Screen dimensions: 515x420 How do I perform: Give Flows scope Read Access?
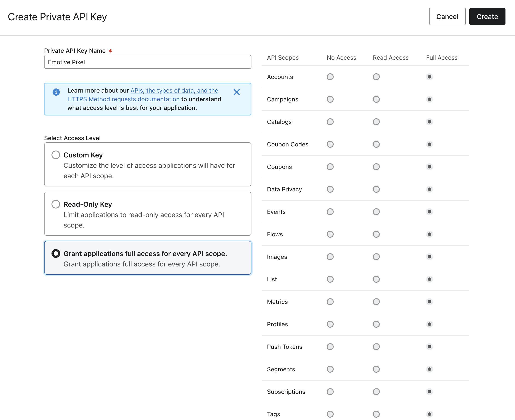tap(376, 234)
